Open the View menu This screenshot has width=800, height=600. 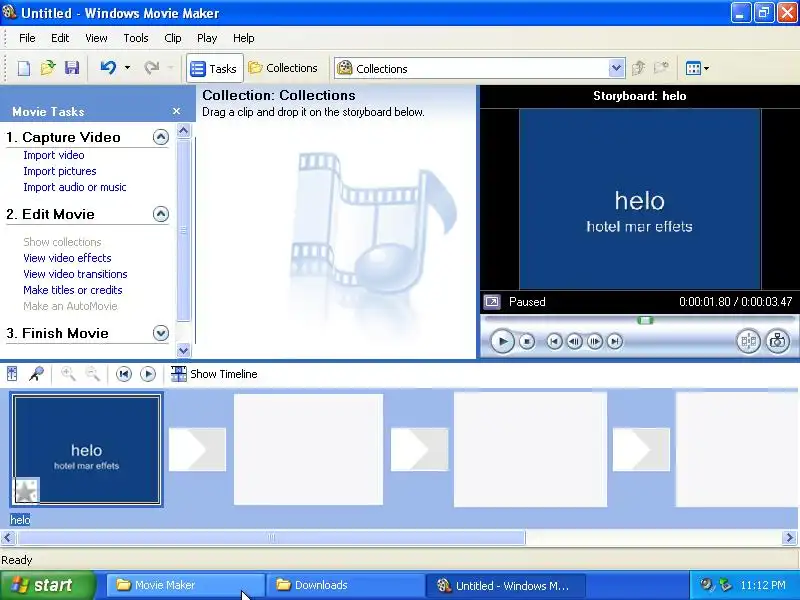[x=96, y=38]
